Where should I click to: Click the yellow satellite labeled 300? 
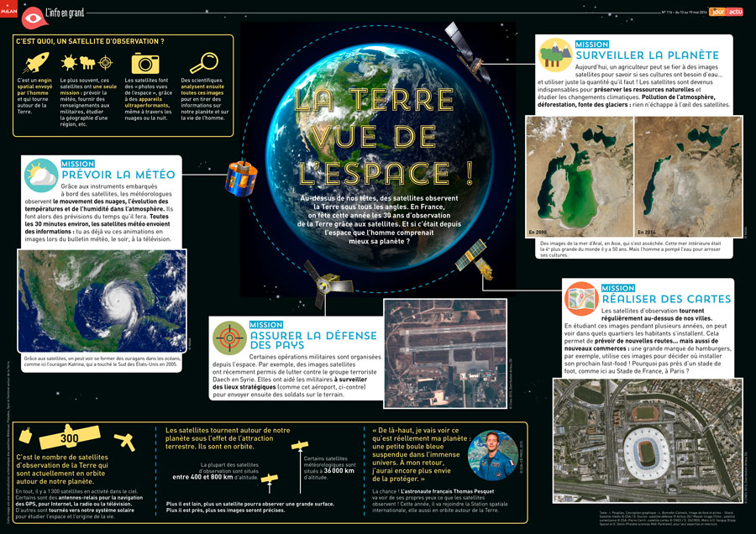69,437
